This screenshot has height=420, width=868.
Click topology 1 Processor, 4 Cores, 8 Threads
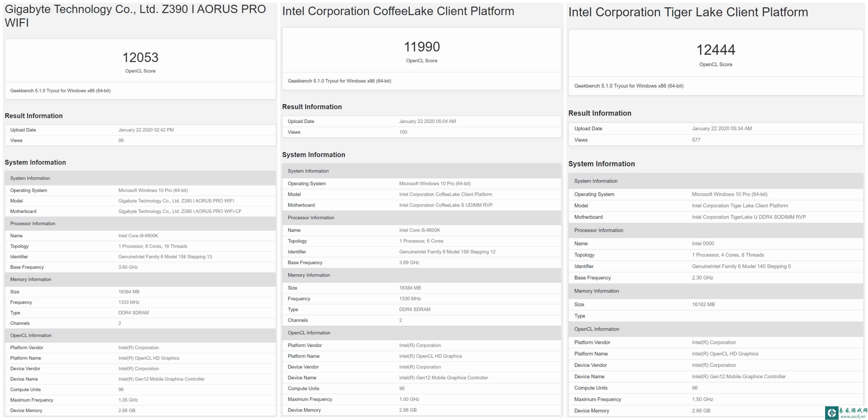tap(728, 255)
